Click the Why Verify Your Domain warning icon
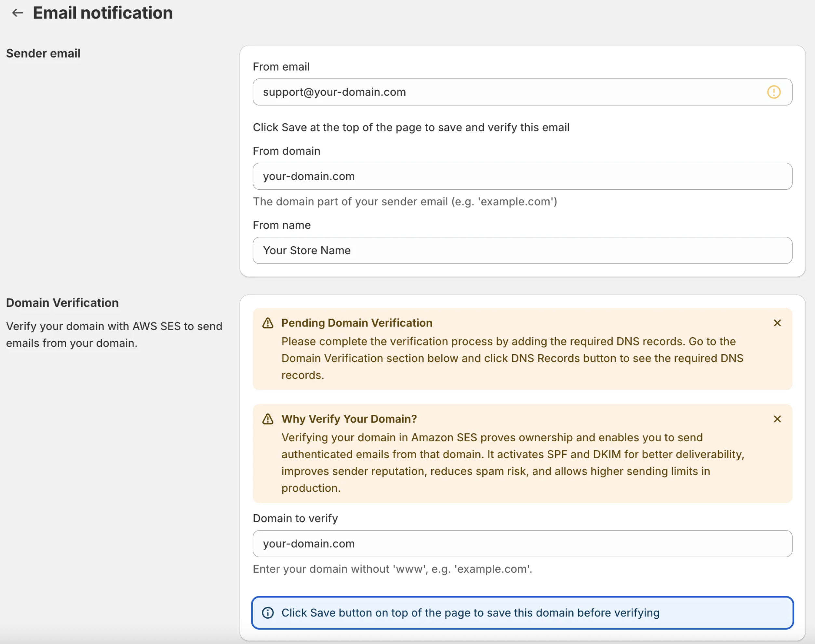The image size is (815, 644). tap(268, 419)
